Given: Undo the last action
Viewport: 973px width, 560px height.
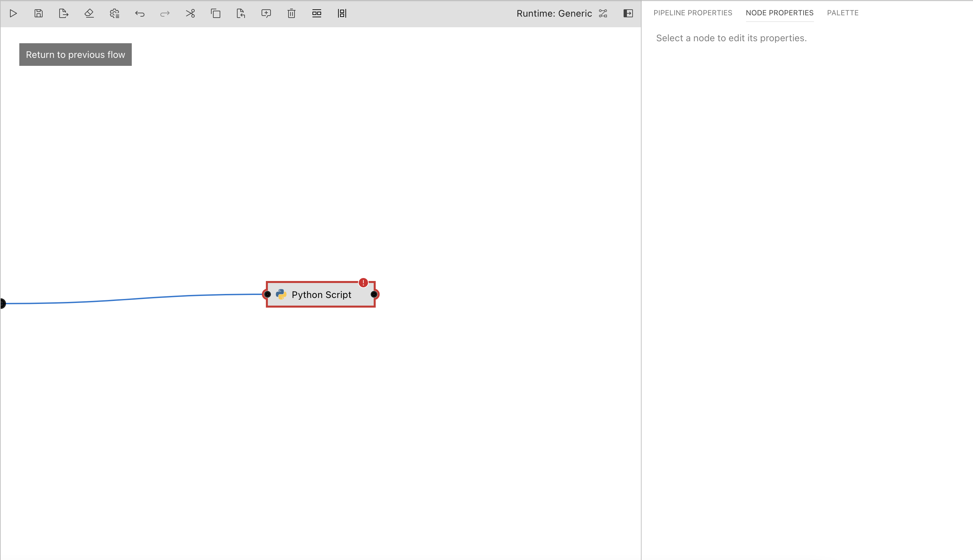Looking at the screenshot, I should (140, 14).
